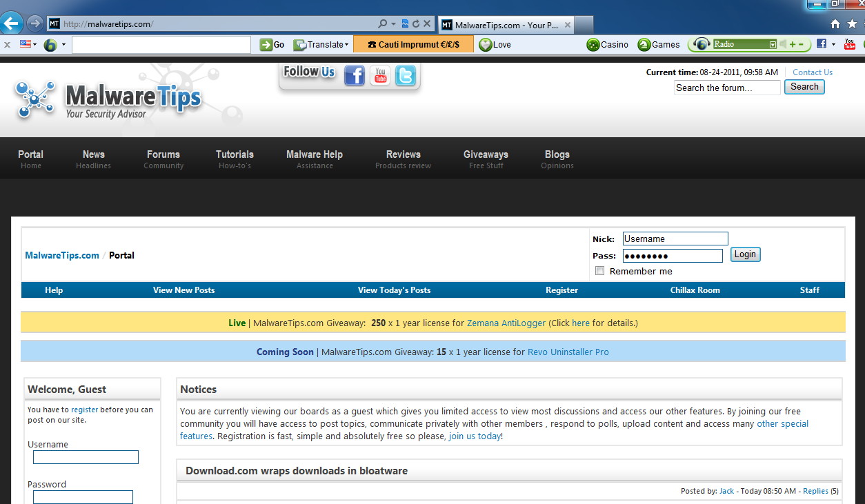Viewport: 865px width, 504px height.
Task: Open Tutorials How-to's nav item
Action: (235, 159)
